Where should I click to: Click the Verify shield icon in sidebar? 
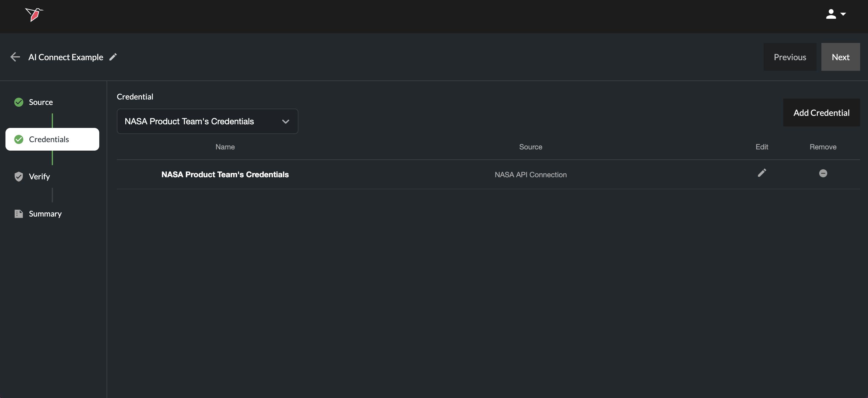[x=19, y=176]
